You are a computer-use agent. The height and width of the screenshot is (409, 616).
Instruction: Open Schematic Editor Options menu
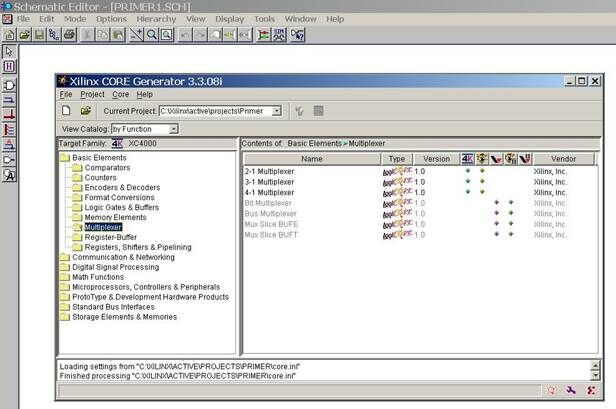pyautogui.click(x=112, y=19)
